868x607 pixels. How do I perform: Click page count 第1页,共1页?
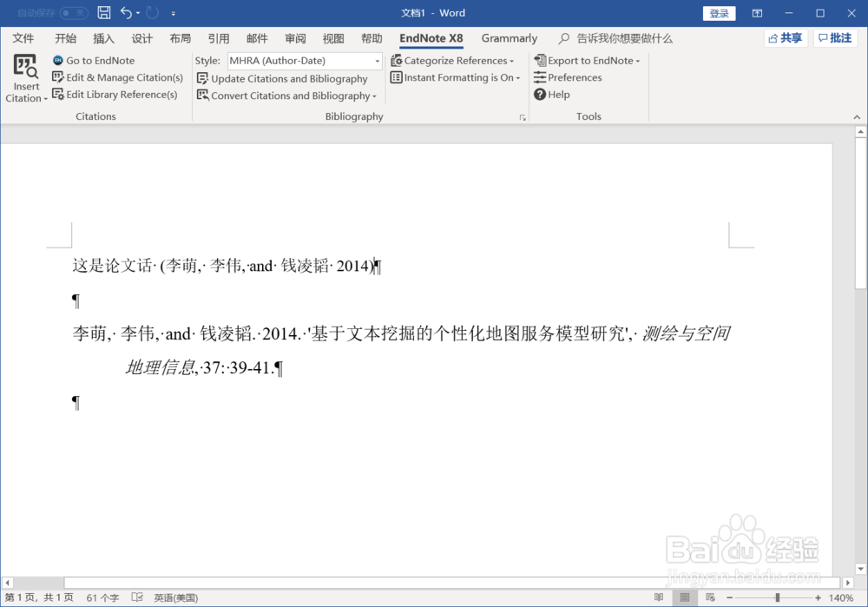pyautogui.click(x=39, y=597)
